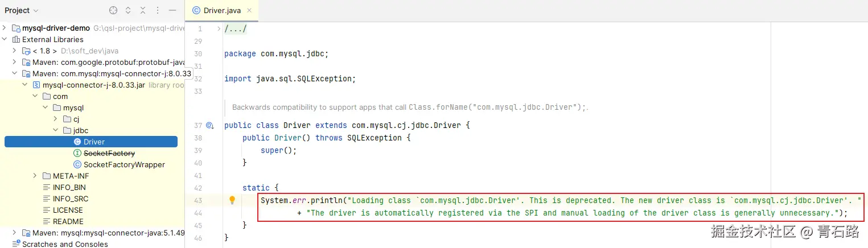Viewport: 868px width, 248px height.
Task: Collapse the jdbc package folder
Action: tap(56, 130)
